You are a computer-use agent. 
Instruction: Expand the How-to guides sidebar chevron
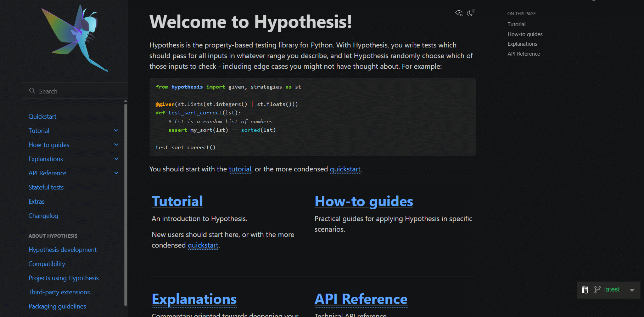click(x=116, y=145)
